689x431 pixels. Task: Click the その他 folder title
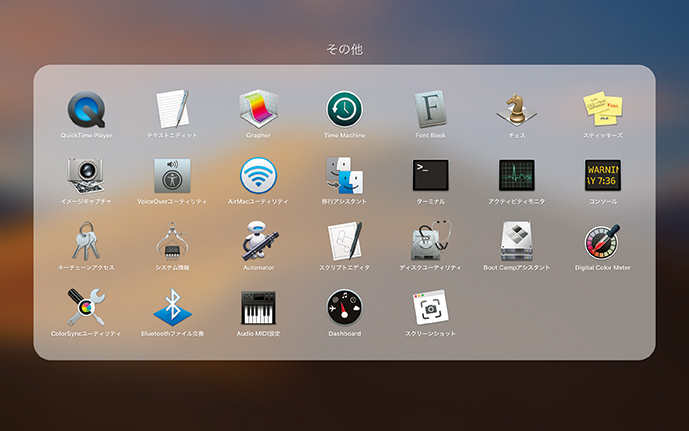click(x=344, y=48)
